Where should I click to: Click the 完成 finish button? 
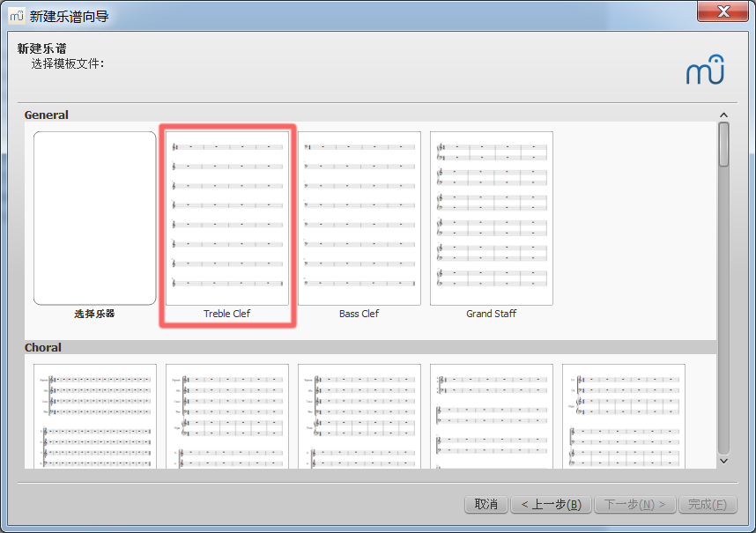pyautogui.click(x=707, y=505)
